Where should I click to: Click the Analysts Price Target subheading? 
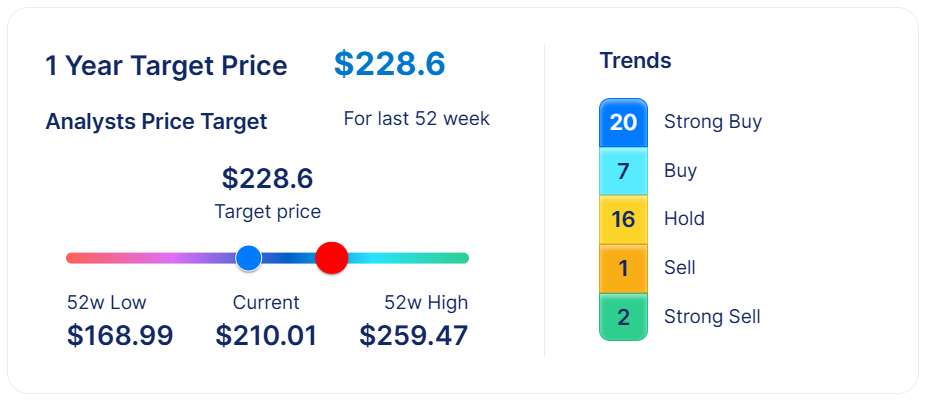156,122
